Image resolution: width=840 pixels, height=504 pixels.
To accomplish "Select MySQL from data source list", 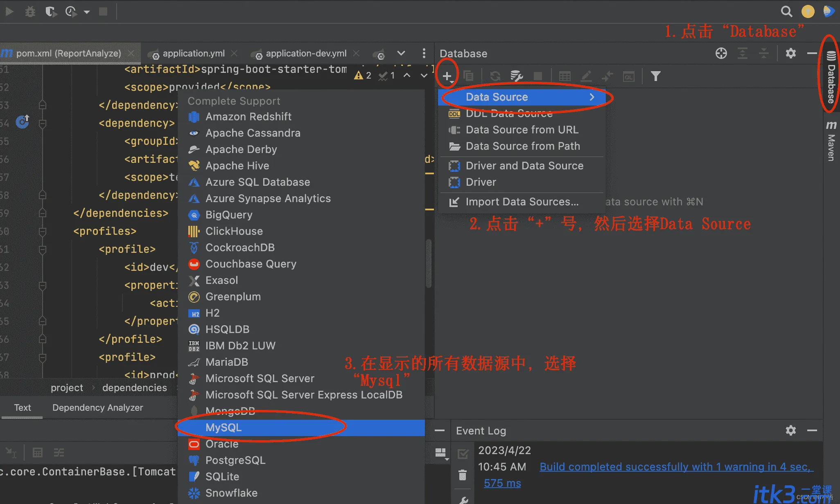I will point(301,427).
